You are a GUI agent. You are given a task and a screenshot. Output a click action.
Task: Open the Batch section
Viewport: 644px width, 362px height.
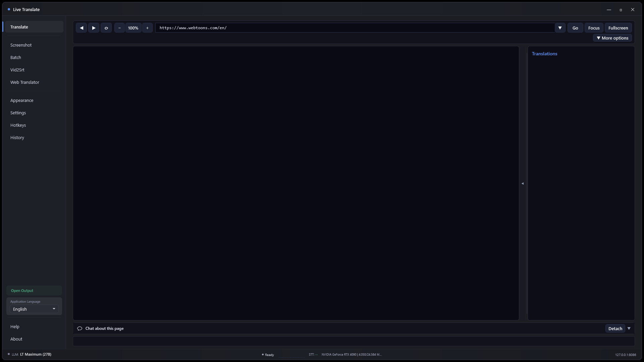click(34, 57)
